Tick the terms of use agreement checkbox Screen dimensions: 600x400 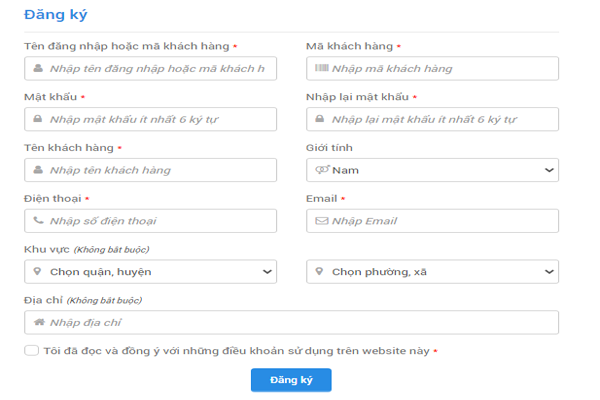[32, 351]
